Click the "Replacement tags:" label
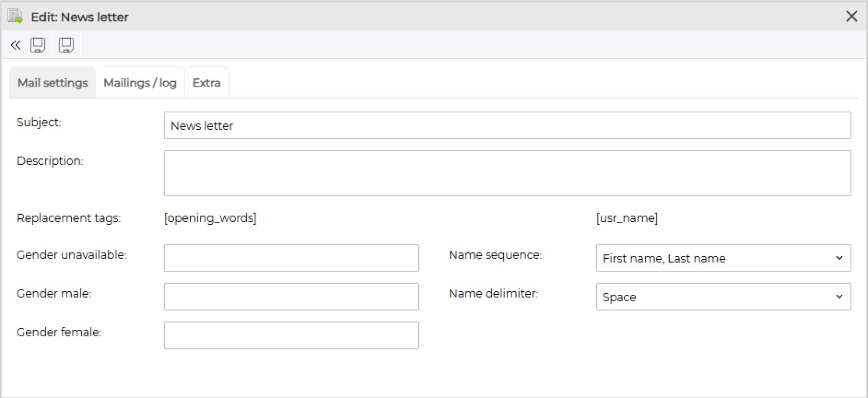Screen dimensions: 868x398 pos(69,218)
